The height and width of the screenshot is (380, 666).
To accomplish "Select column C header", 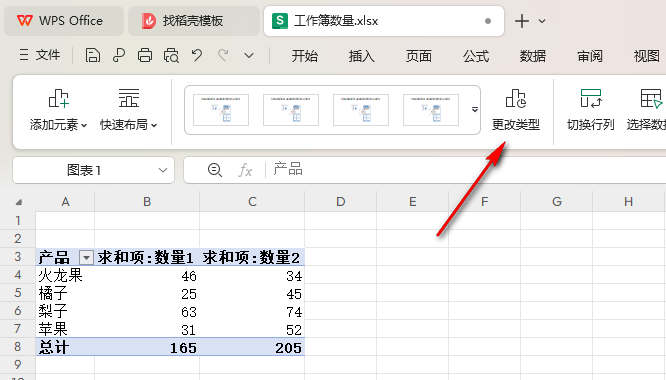I will 252,202.
